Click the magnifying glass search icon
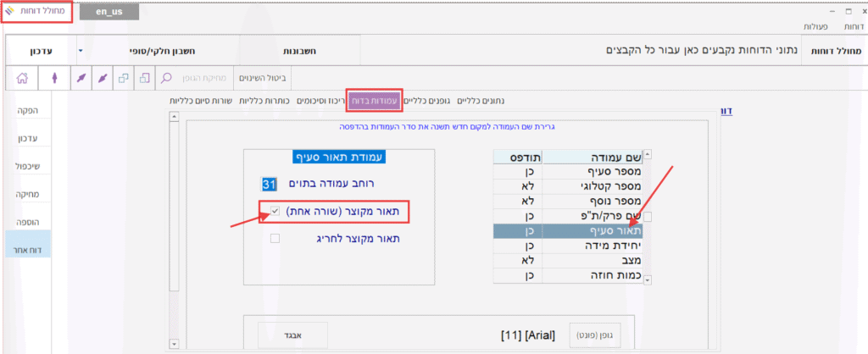 (x=167, y=78)
